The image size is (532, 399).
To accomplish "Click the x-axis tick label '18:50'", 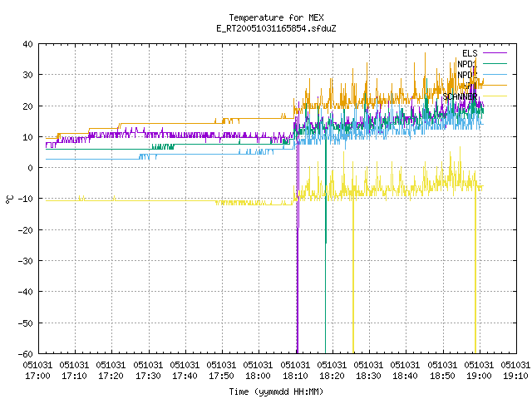I will pyautogui.click(x=442, y=376).
